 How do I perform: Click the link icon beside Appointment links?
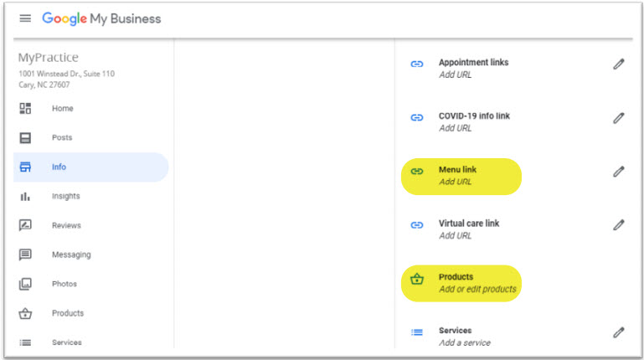417,64
